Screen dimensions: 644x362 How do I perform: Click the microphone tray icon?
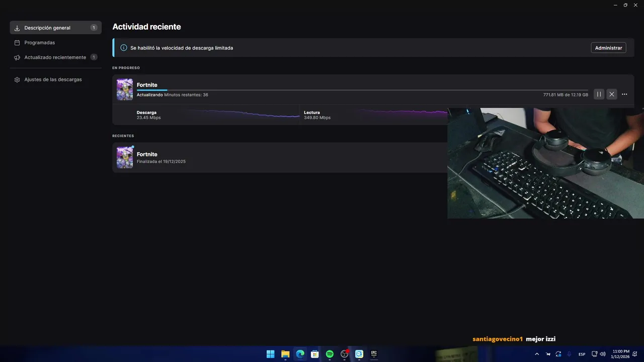click(569, 354)
